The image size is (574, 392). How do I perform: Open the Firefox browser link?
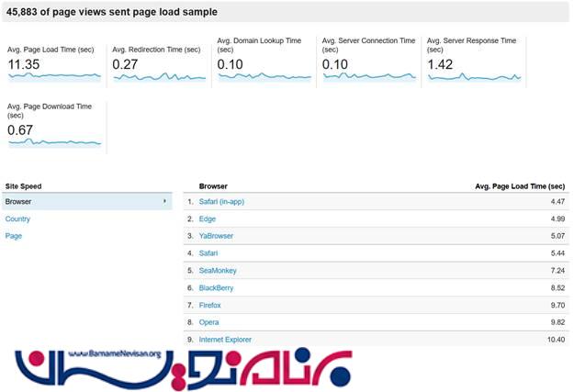[x=209, y=306]
